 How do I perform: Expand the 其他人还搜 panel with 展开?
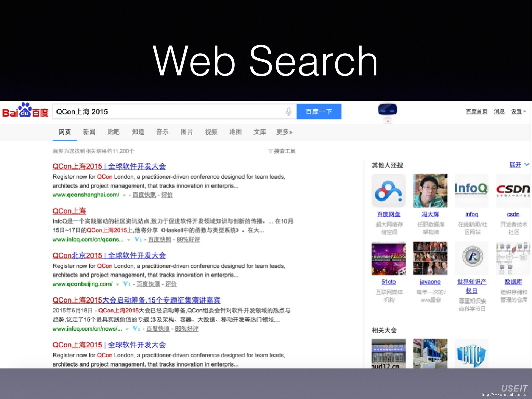519,165
